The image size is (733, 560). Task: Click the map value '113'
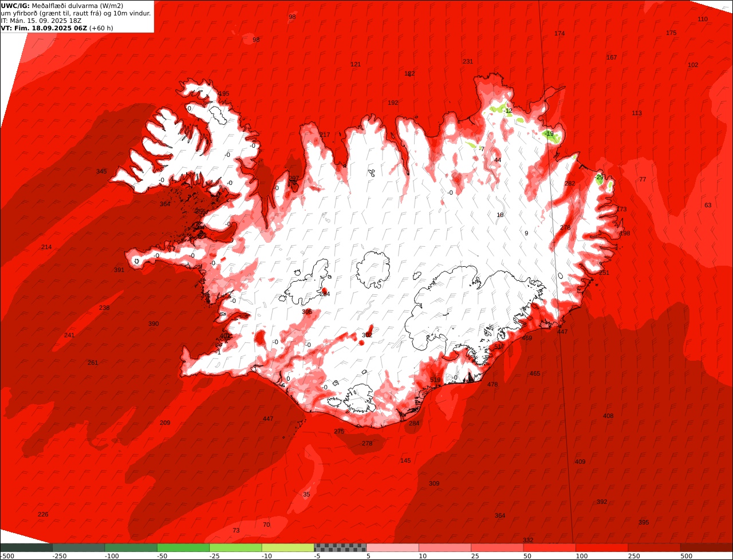(637, 113)
